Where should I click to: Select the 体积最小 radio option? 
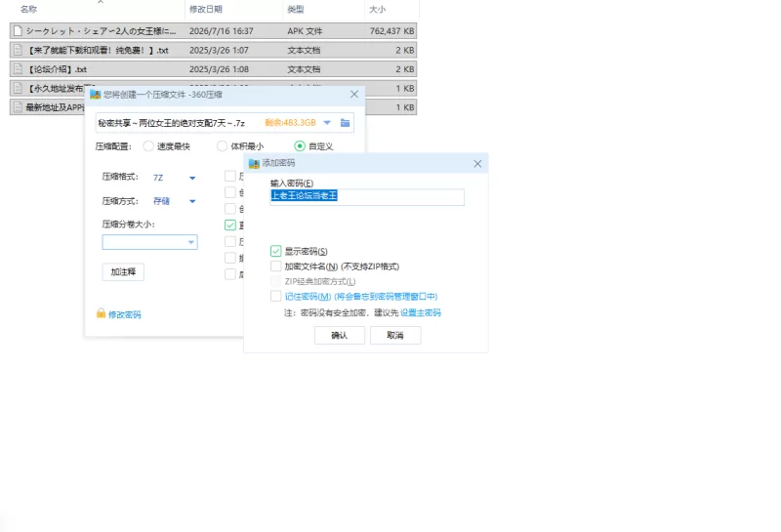pyautogui.click(x=223, y=146)
